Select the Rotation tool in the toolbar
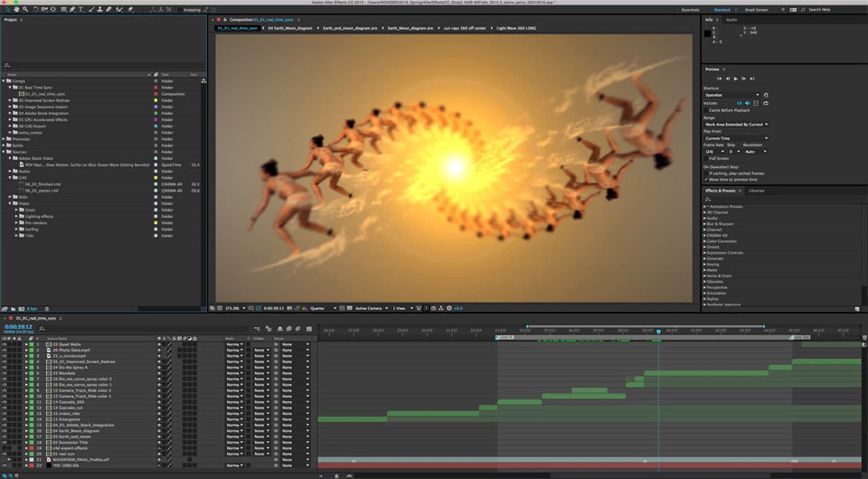The width and height of the screenshot is (868, 479). [x=36, y=9]
